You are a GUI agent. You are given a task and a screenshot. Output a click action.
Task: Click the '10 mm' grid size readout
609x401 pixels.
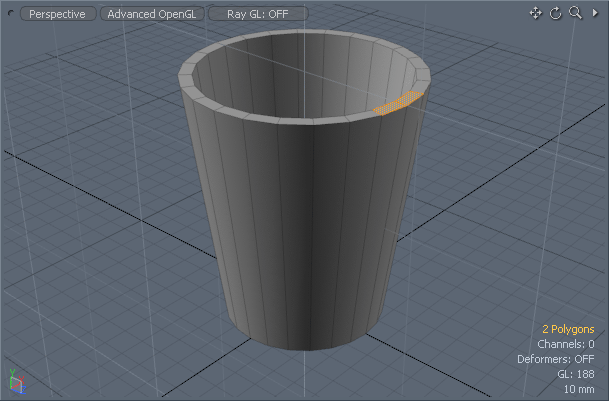click(579, 389)
